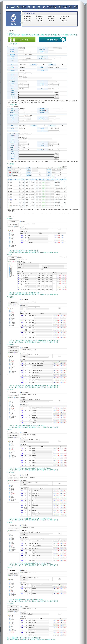Go to 7. 할부 기간 in navigation menu
The width and height of the screenshot is (87, 644).
point(51,19)
